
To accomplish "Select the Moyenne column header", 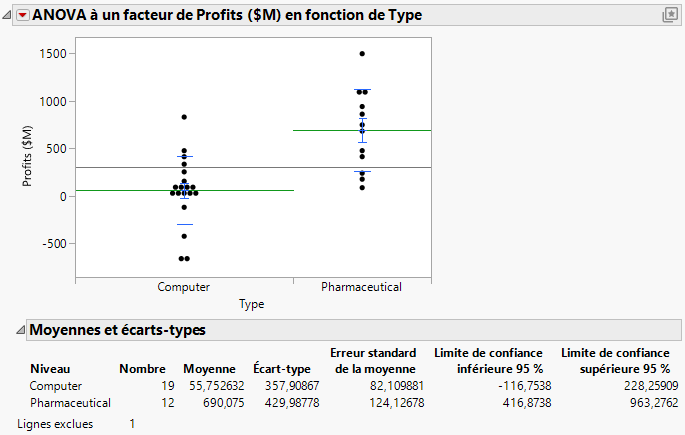I will 208,368.
